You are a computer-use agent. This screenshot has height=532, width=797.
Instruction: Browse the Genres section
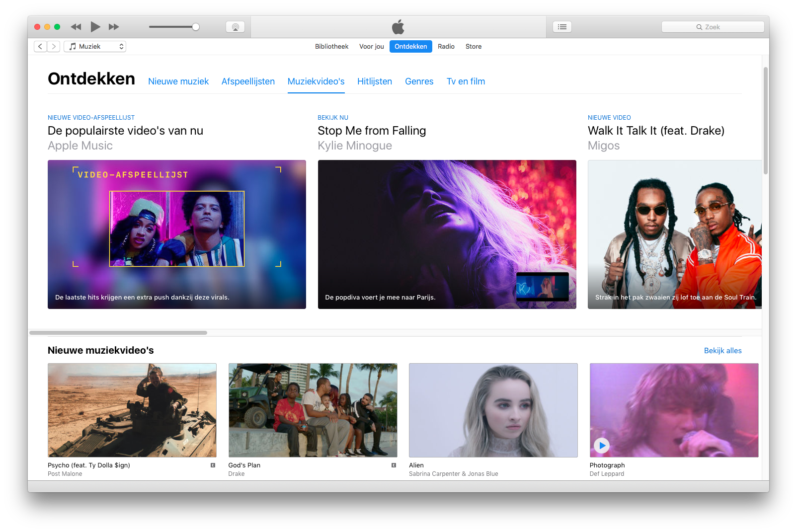click(x=419, y=81)
